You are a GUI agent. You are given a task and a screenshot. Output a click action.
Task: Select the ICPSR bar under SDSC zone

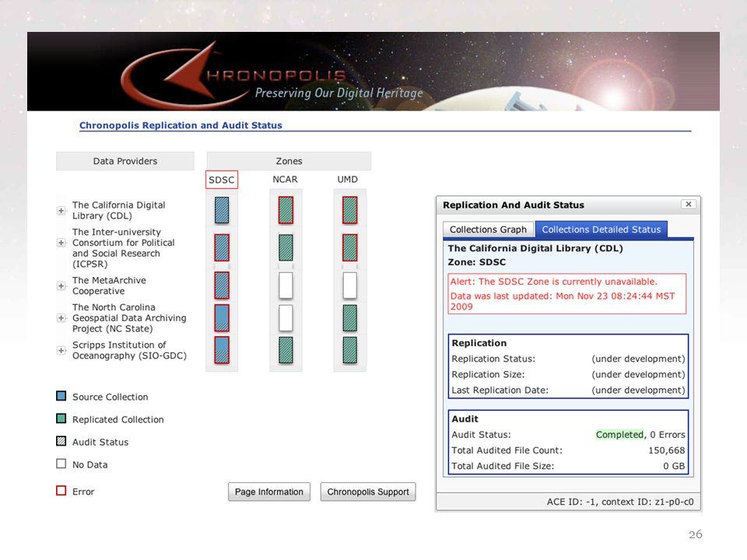222,247
